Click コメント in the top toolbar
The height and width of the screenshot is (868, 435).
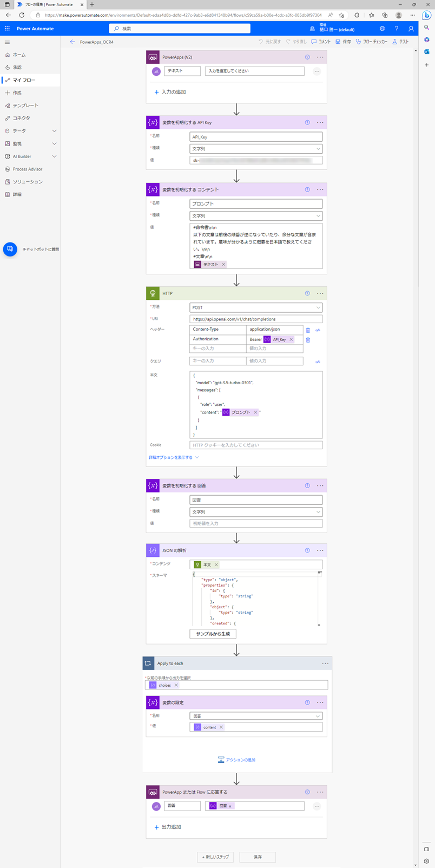[x=321, y=42]
